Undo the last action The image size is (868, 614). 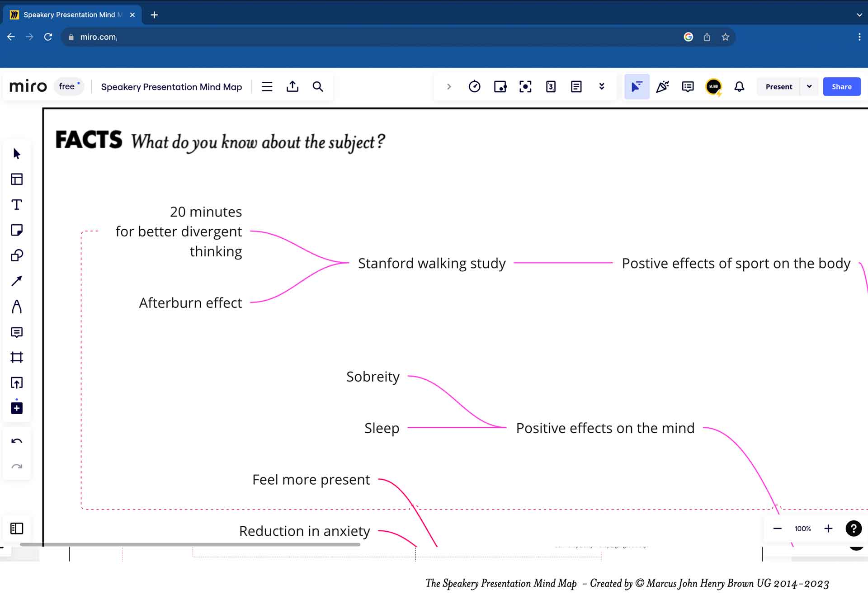point(17,440)
